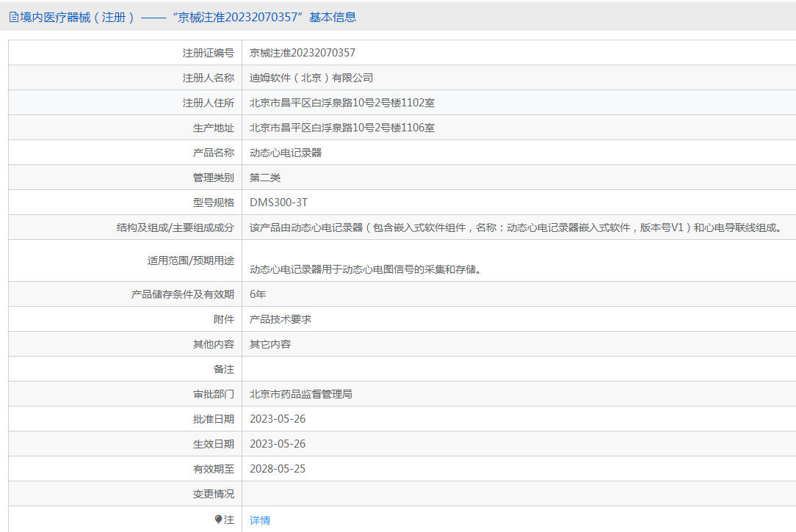Viewport: 796px width, 532px height.
Task: Click the 注册人住所 label
Action: pos(208,103)
